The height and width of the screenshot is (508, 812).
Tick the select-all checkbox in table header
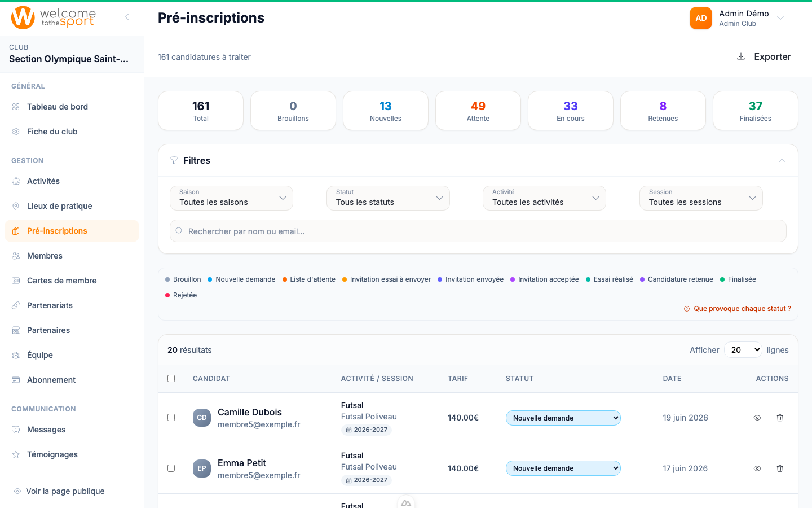[171, 379]
